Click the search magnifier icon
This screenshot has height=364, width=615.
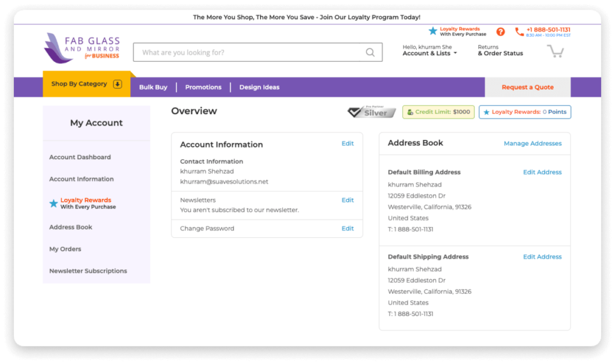pos(370,52)
